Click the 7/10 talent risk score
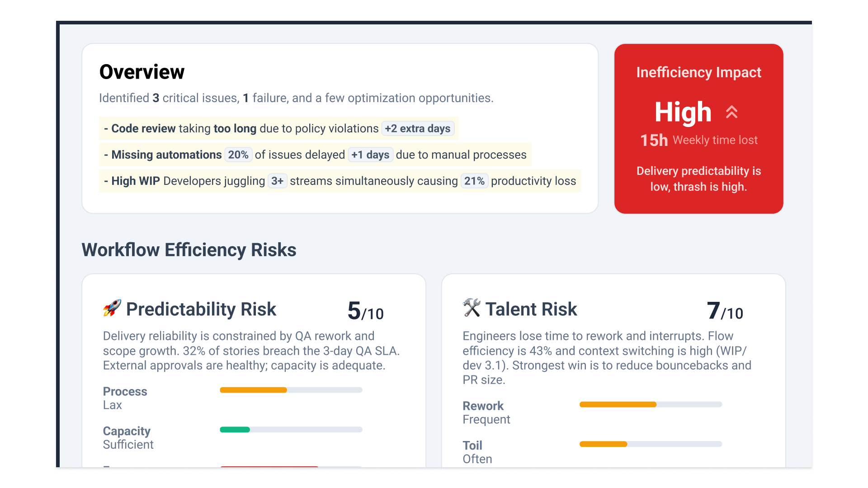 click(x=725, y=311)
